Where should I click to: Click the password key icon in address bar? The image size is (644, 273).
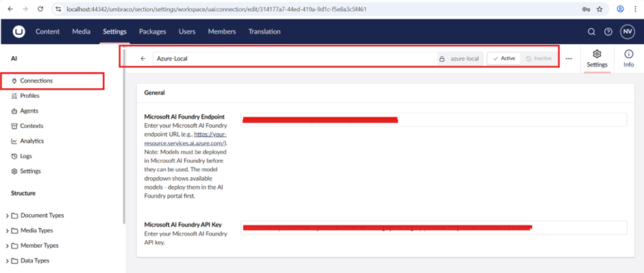tap(586, 9)
